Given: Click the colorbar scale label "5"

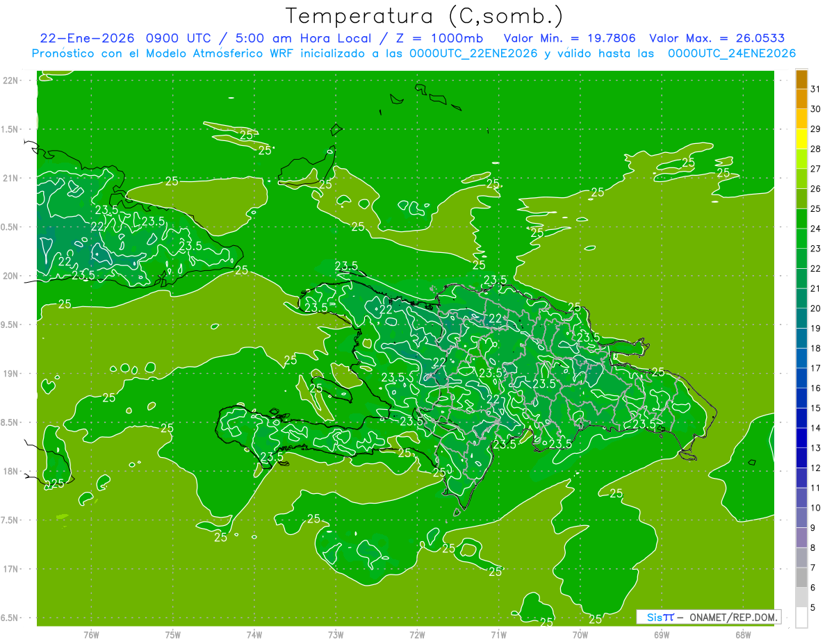Looking at the screenshot, I should tap(813, 608).
